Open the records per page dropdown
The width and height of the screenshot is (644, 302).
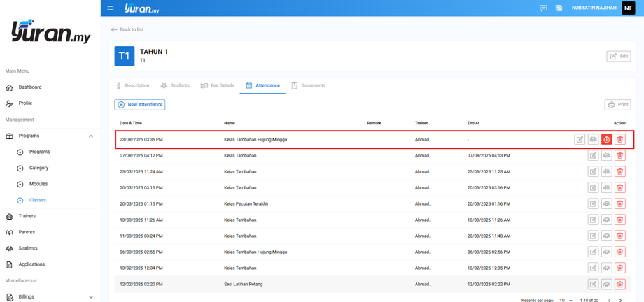(566, 300)
